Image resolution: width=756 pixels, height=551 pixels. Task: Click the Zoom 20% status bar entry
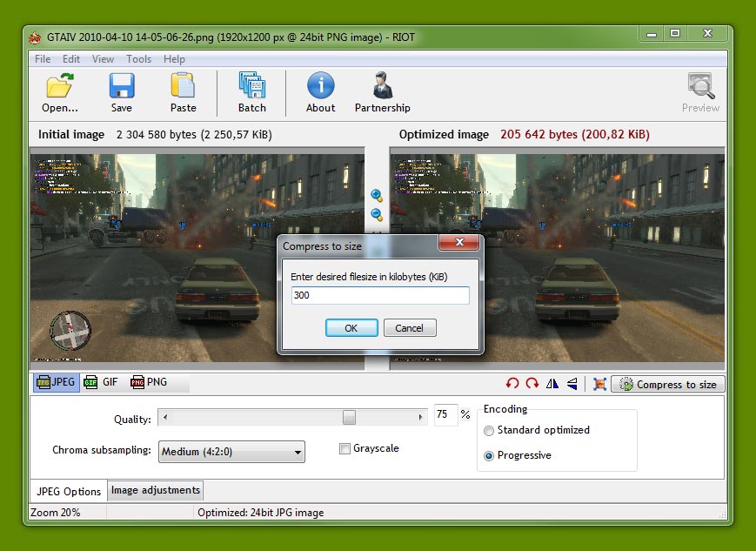click(x=56, y=513)
